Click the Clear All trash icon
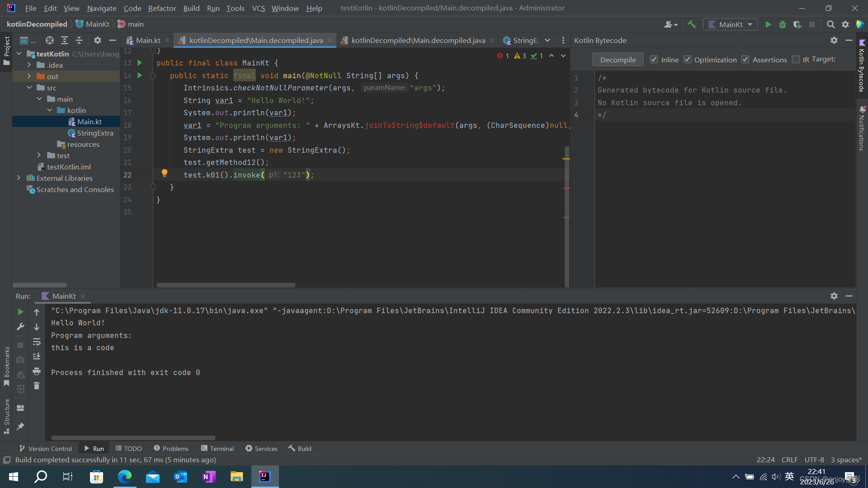 click(37, 386)
